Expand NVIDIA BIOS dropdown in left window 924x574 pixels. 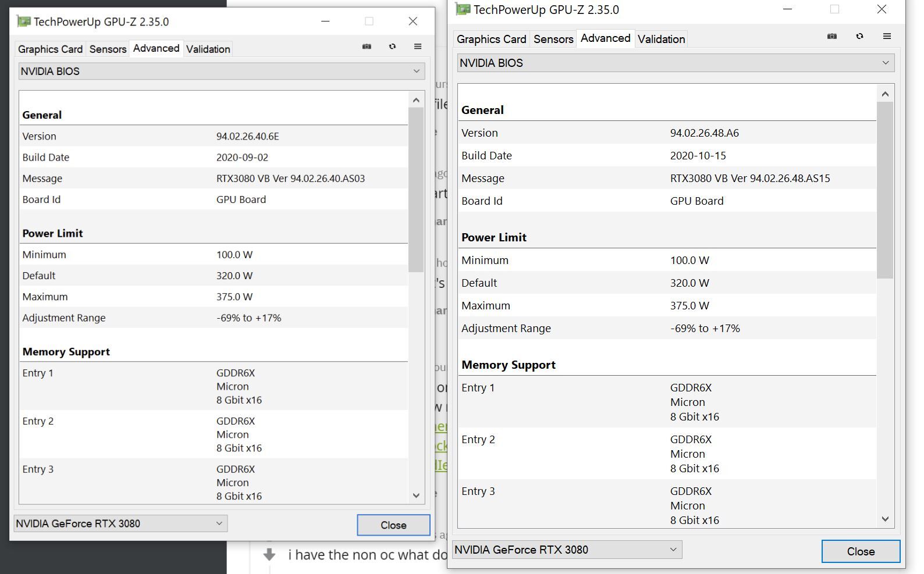(221, 71)
